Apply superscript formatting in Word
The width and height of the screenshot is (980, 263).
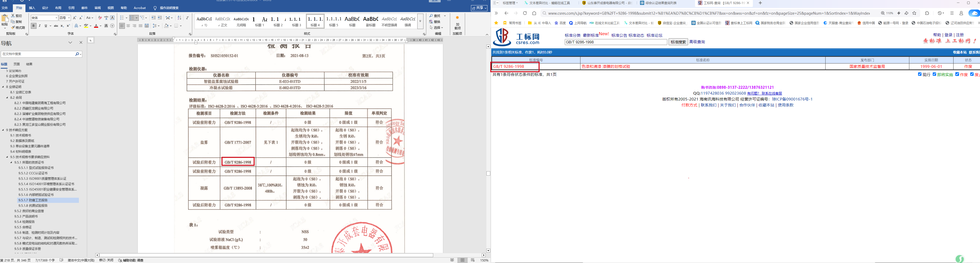click(x=68, y=26)
